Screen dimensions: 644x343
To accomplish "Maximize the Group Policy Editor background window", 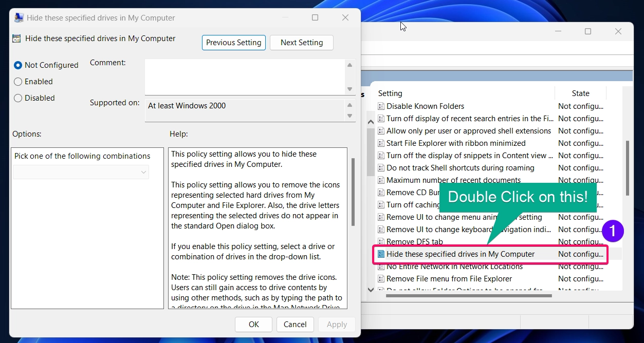I will (588, 31).
